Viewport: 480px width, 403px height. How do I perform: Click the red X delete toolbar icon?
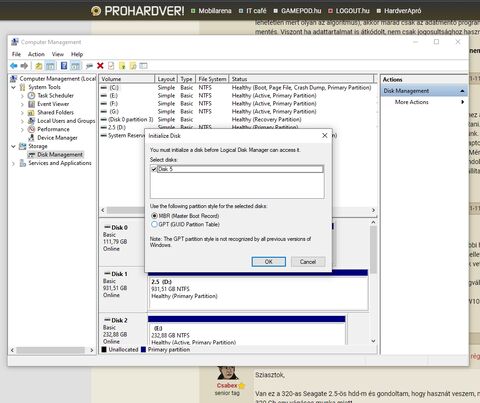click(x=100, y=66)
